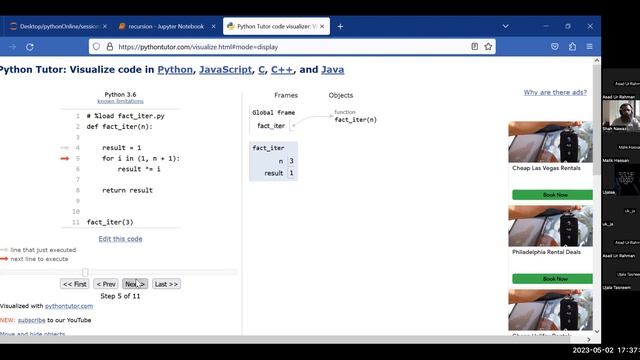Click code line 5 for loop
The image size is (640, 360).
[x=141, y=158]
